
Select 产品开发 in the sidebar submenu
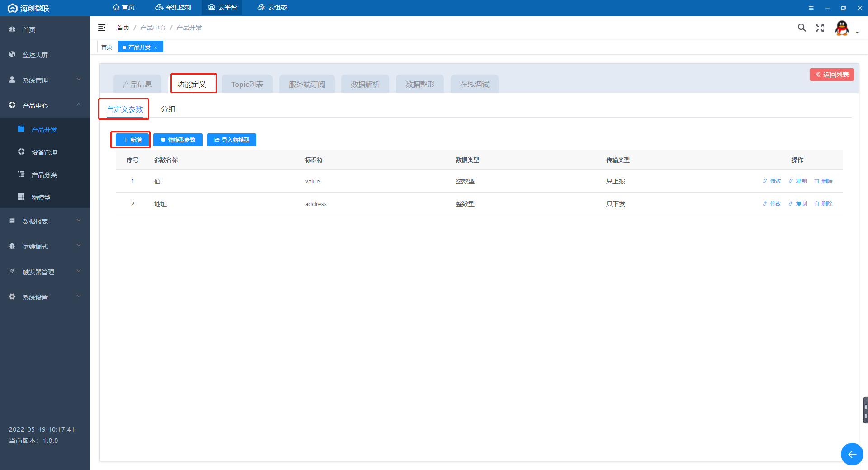(x=45, y=129)
